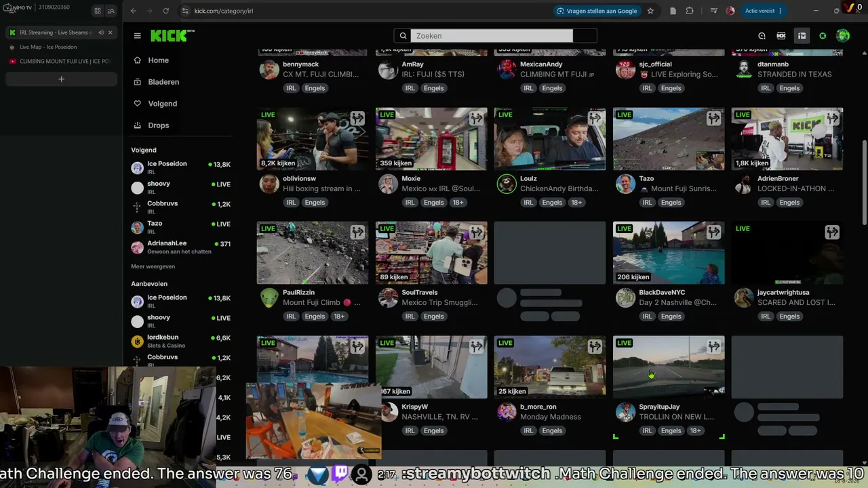This screenshot has width=868, height=488.
Task: Open shoovy channel in followed list
Action: 181,187
